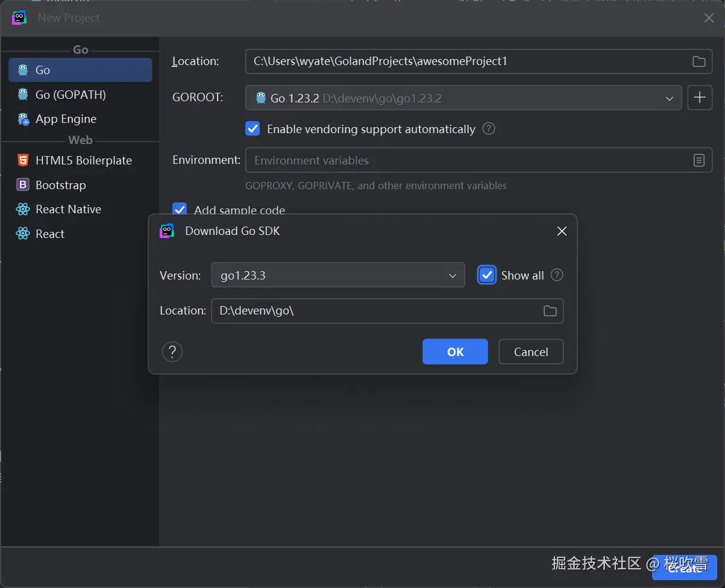Open the GOROOT dropdown
This screenshot has width=725, height=588.
coord(463,98)
